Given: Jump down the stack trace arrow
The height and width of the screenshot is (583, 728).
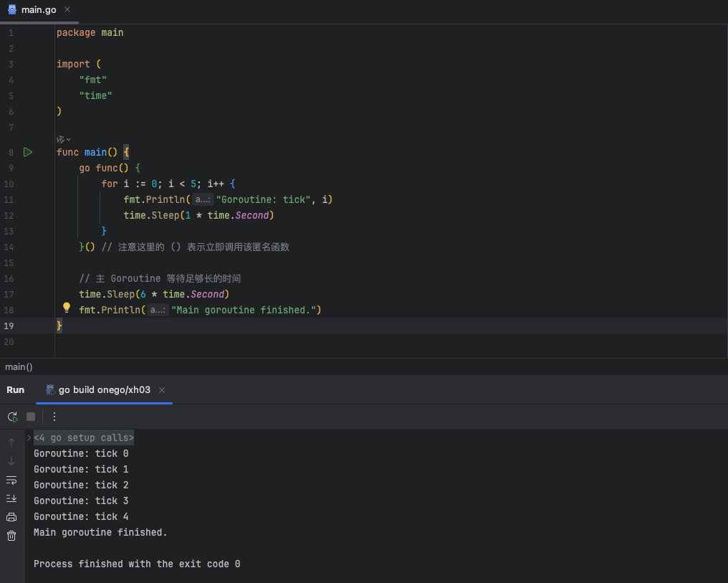Looking at the screenshot, I should (x=11, y=461).
